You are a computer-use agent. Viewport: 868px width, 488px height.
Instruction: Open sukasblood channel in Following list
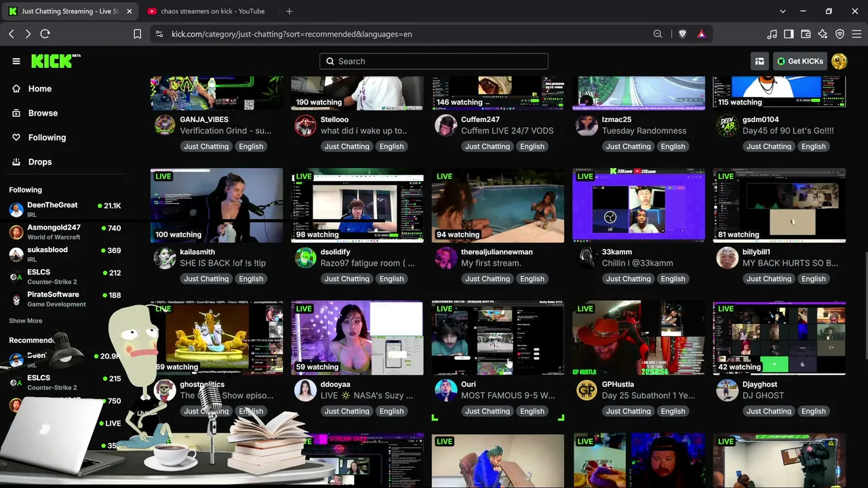click(x=65, y=254)
